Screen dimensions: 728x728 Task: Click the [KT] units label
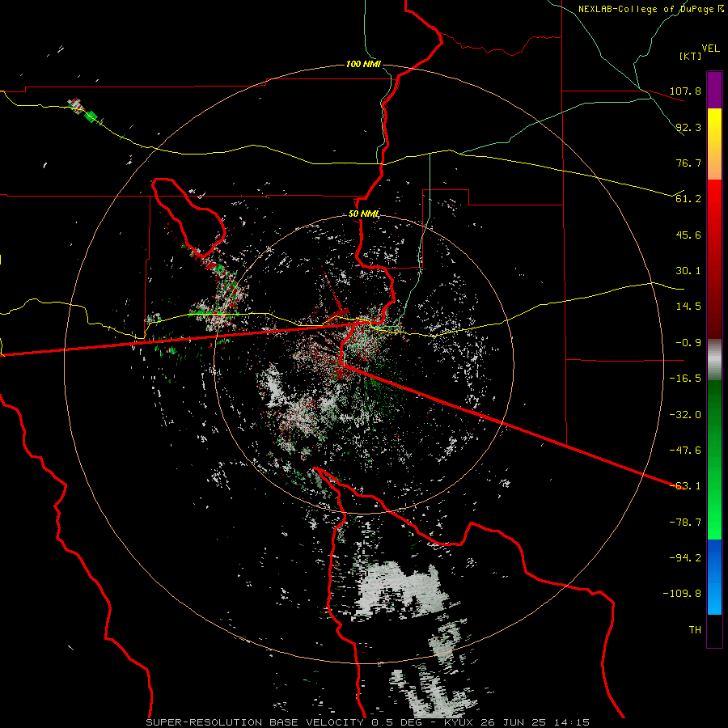[x=690, y=57]
